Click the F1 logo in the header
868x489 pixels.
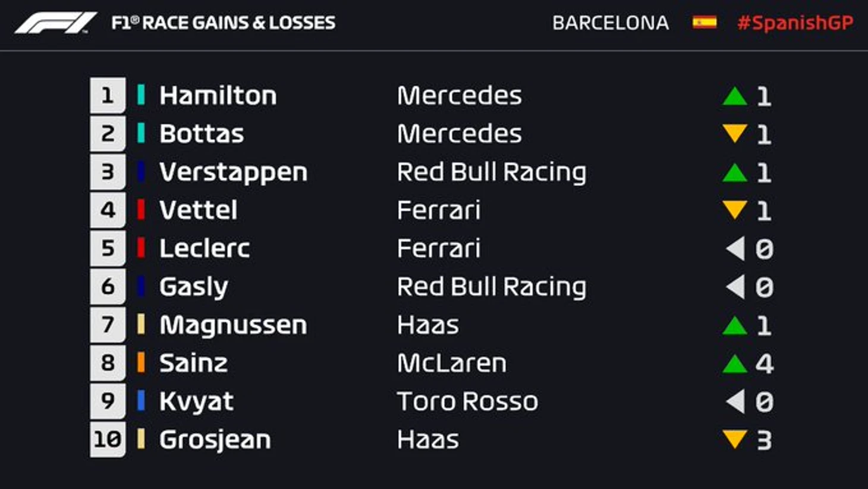[55, 23]
